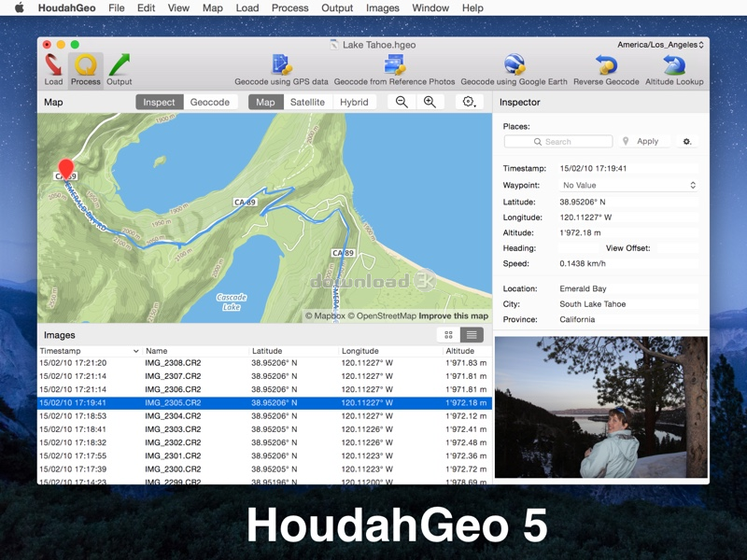Click the Places search field
Image resolution: width=747 pixels, height=560 pixels.
coord(558,142)
